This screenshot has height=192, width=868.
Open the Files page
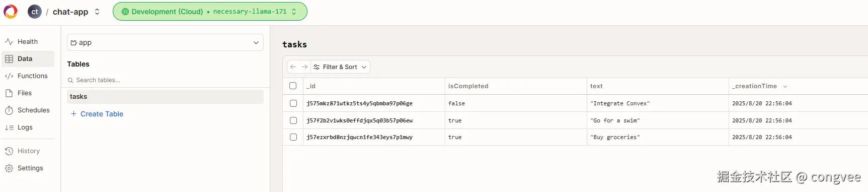28,93
